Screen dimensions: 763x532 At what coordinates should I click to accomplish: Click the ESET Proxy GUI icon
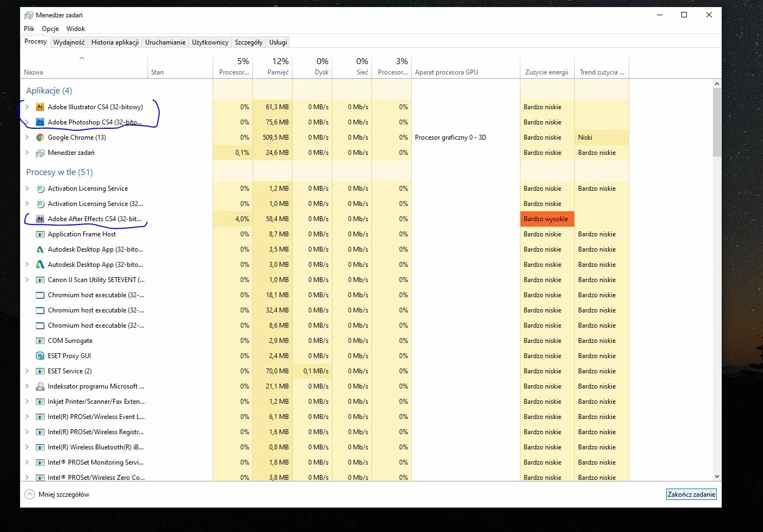click(x=40, y=356)
